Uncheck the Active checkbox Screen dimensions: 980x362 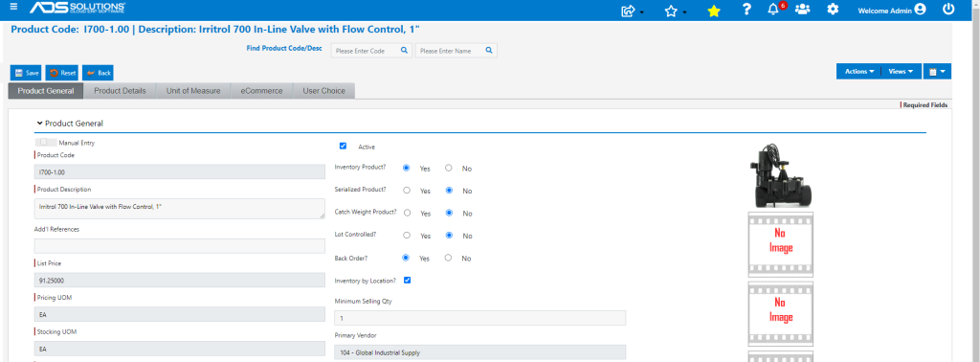tap(343, 146)
